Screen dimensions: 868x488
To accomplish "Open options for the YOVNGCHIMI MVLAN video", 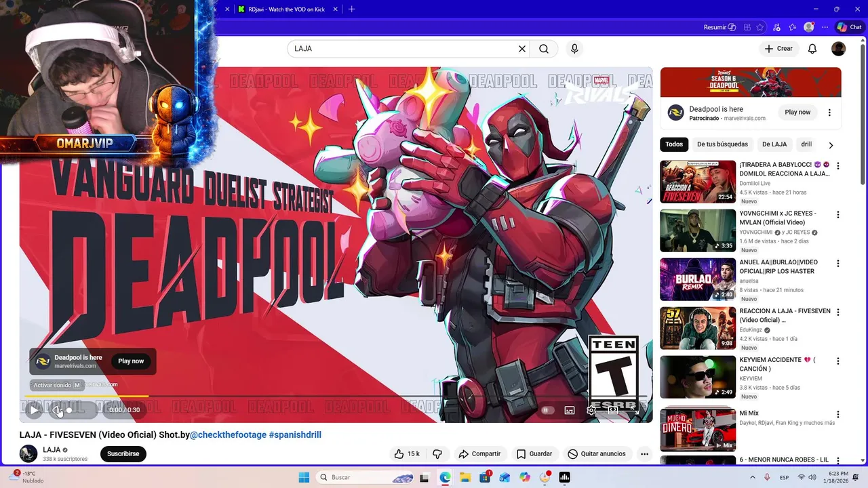I will [838, 215].
